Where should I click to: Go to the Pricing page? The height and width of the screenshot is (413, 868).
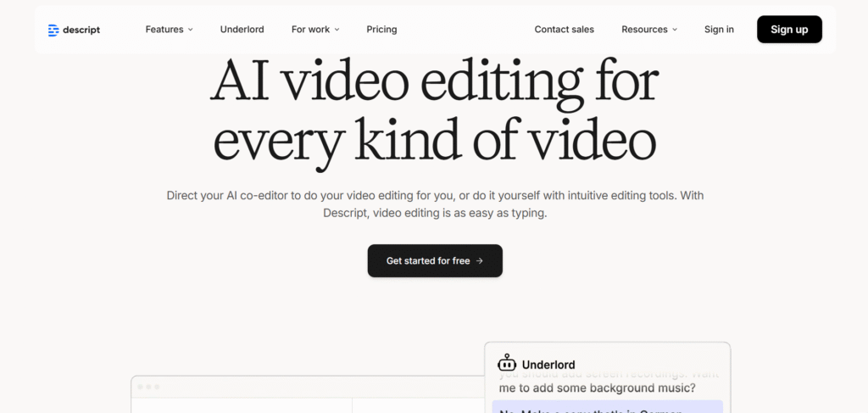pos(381,30)
